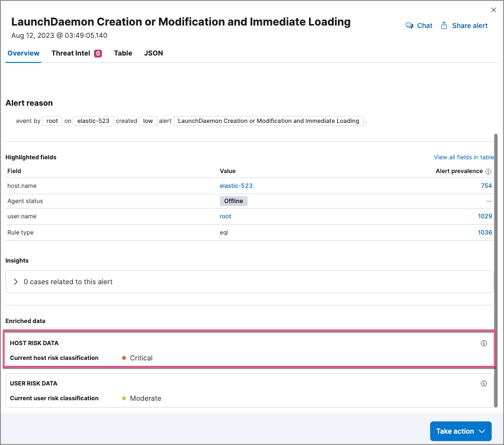Open the Take action dropdown
504x445 pixels.
tap(461, 431)
